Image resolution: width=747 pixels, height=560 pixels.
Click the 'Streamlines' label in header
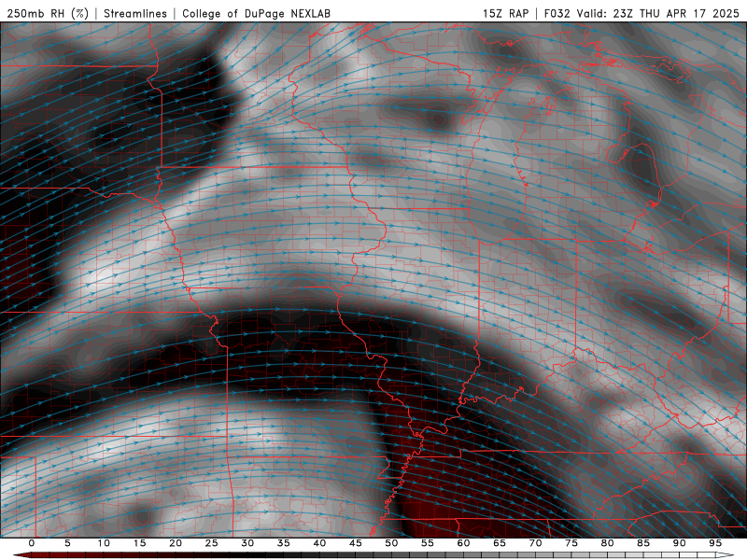pyautogui.click(x=135, y=13)
